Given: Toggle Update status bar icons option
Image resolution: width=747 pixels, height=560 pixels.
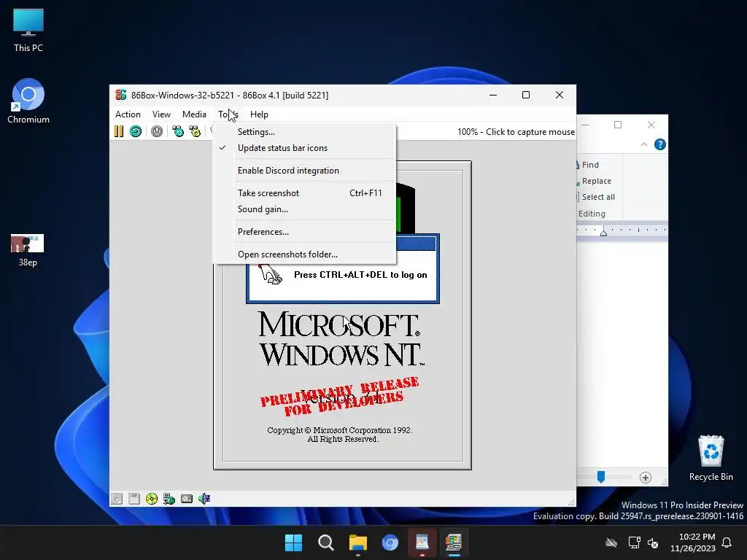Looking at the screenshot, I should 305,148.
